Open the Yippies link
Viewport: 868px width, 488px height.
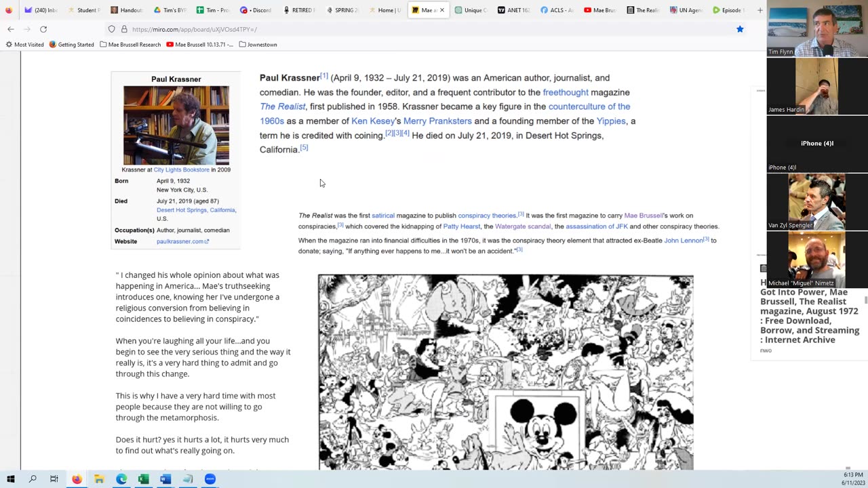[x=611, y=121]
